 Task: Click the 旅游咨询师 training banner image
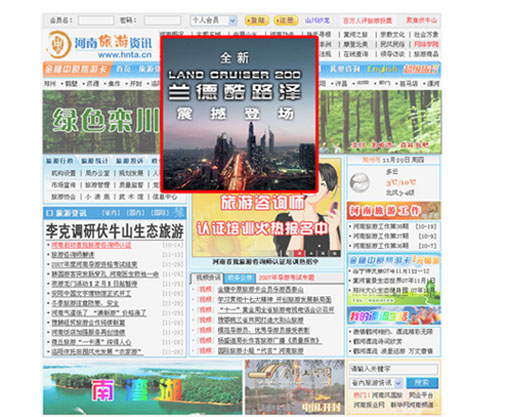click(x=266, y=207)
